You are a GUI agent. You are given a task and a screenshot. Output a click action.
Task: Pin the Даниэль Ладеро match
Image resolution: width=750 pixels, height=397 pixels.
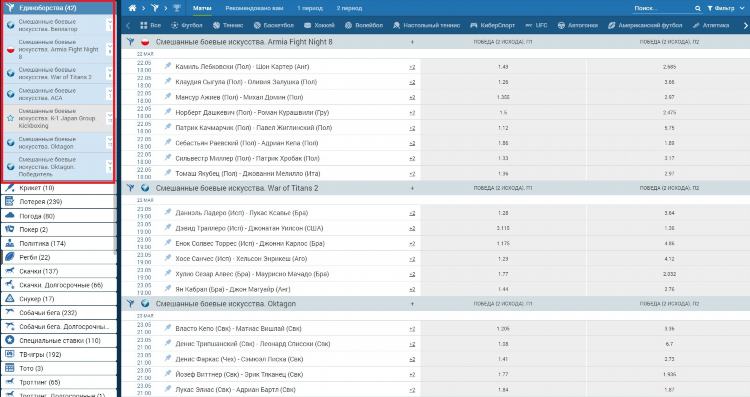click(x=168, y=212)
